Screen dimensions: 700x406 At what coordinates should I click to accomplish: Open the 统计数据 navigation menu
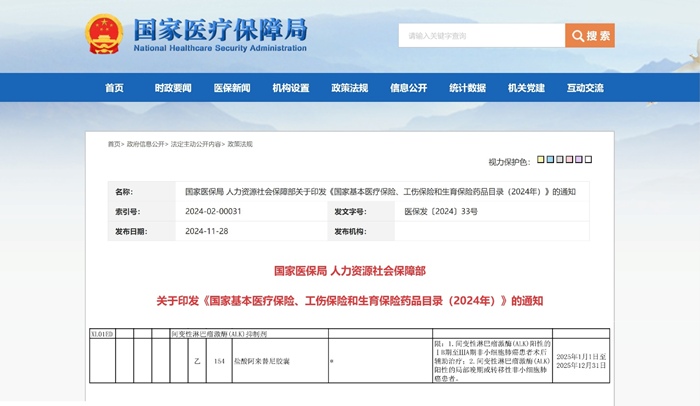click(467, 88)
